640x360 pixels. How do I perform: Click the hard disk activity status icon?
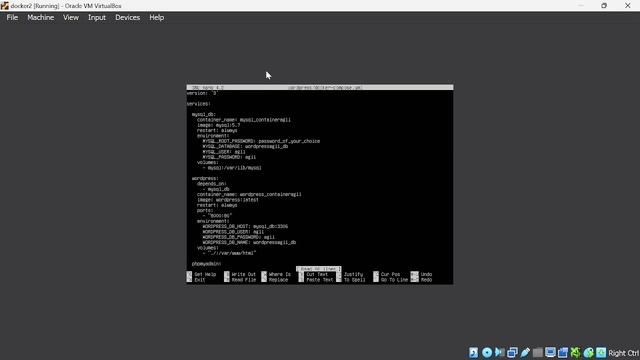[473, 353]
